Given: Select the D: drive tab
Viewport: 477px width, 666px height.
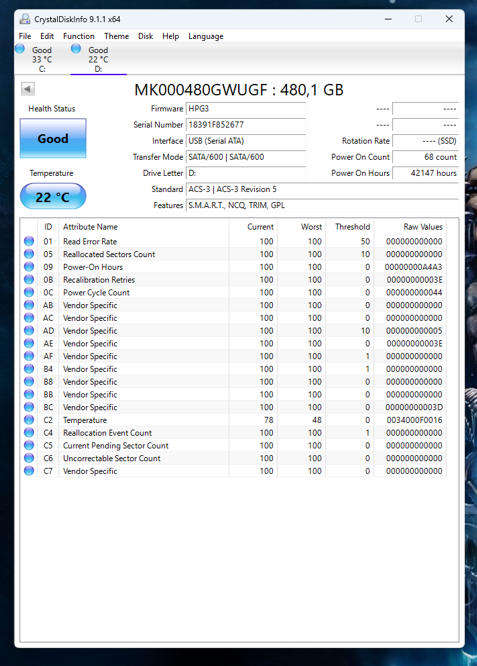Looking at the screenshot, I should 98,59.
